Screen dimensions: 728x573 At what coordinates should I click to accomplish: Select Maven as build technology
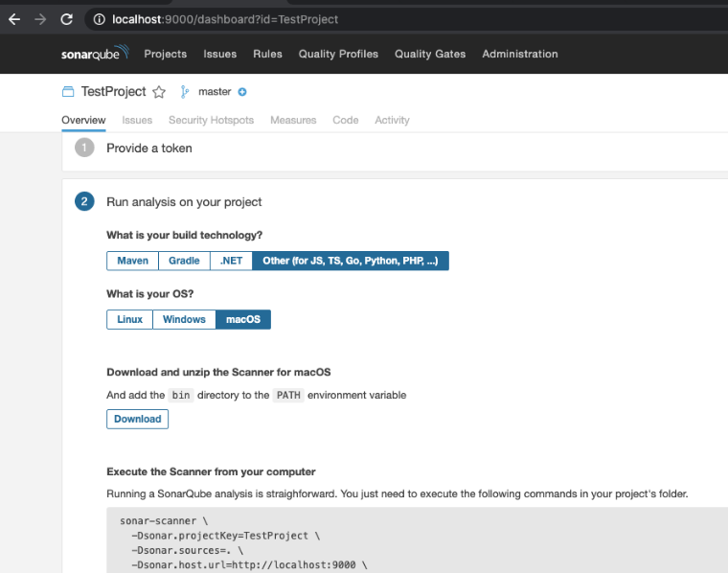coord(132,261)
